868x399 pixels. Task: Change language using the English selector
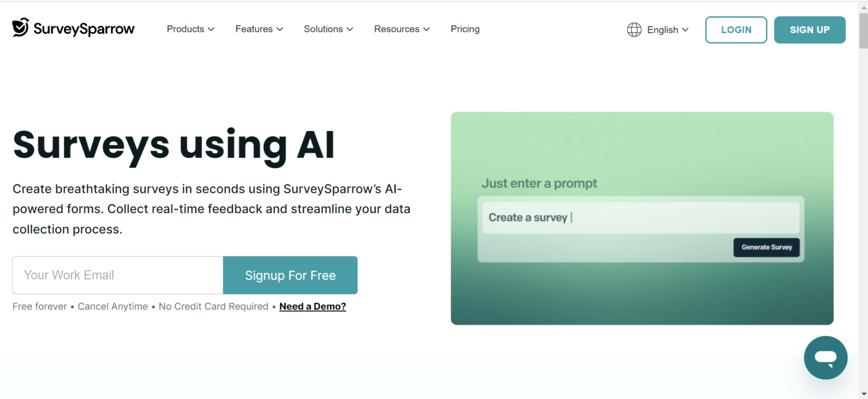coord(663,29)
